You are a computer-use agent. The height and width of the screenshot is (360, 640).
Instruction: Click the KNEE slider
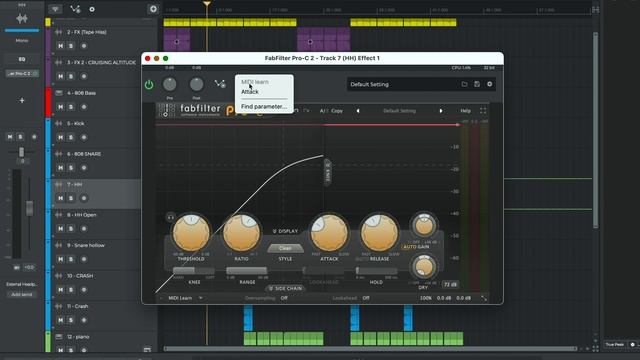point(194,271)
